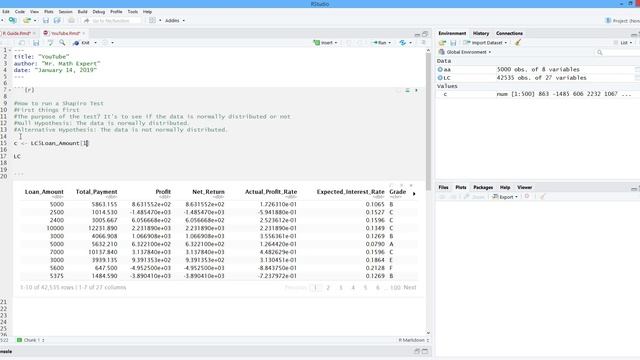The height and width of the screenshot is (360, 640).
Task: Switch to the Viewer tab
Action: (x=524, y=187)
